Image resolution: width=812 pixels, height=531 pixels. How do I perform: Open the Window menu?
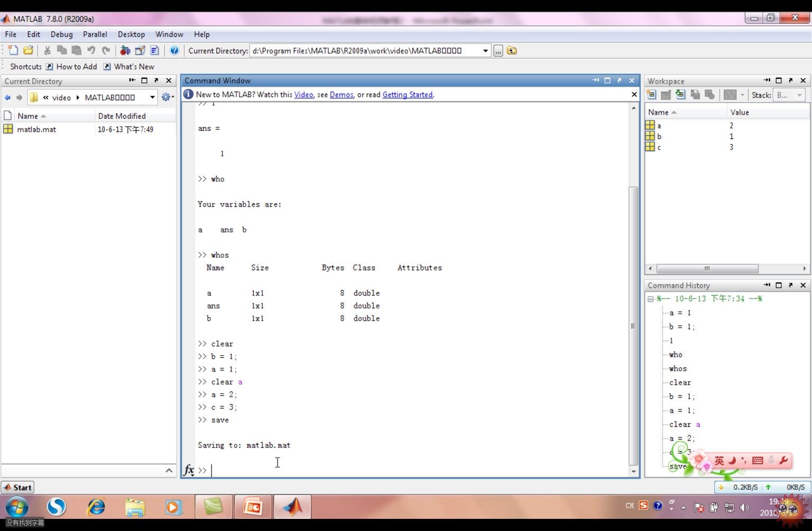(169, 34)
